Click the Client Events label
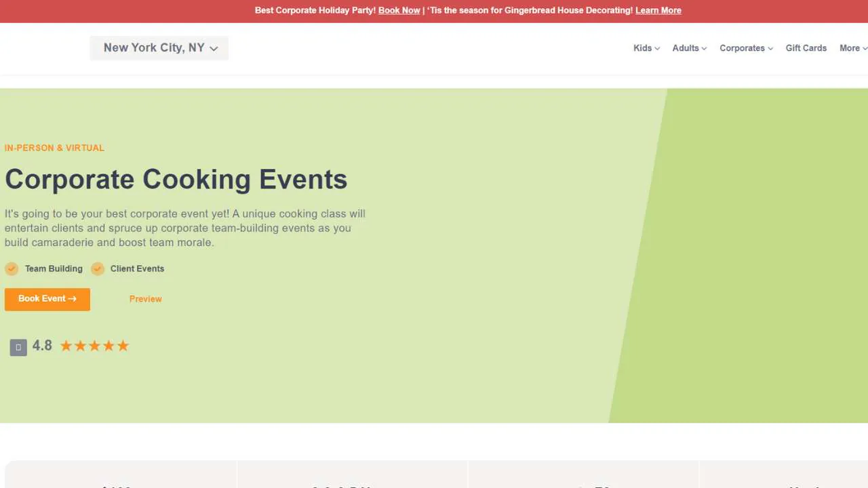 pos(137,269)
